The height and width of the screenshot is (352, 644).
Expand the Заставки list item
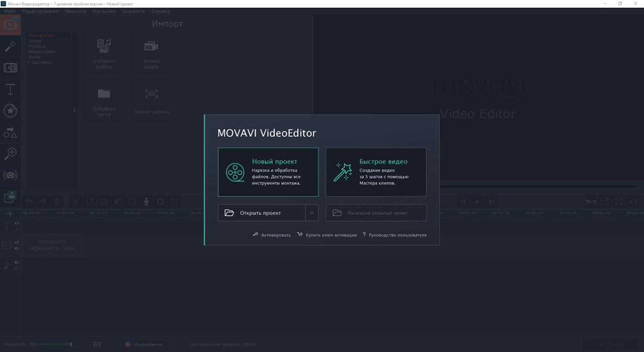pyautogui.click(x=40, y=62)
